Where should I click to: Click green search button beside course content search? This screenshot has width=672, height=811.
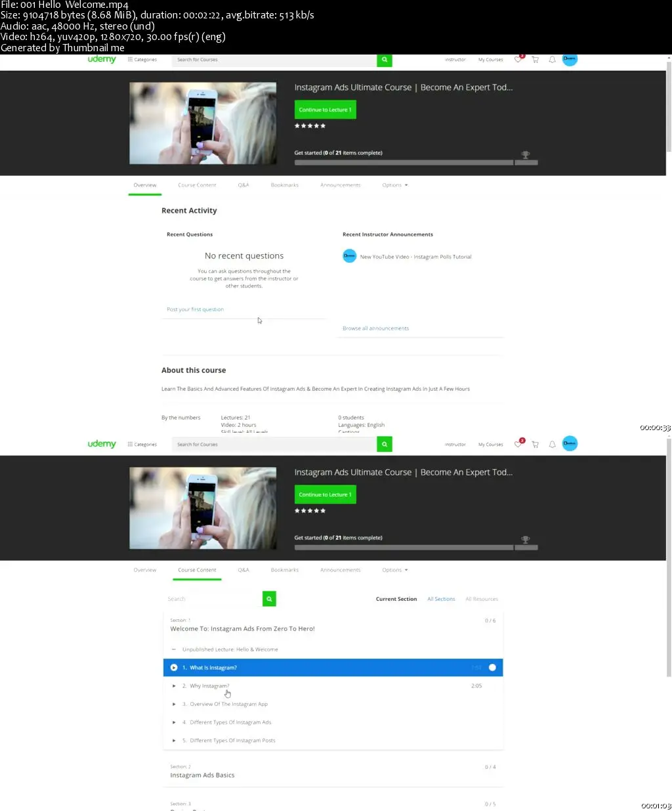click(x=269, y=599)
